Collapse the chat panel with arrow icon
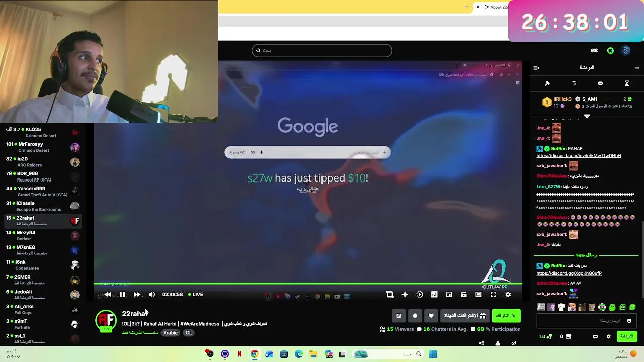The height and width of the screenshot is (362, 644). [x=536, y=68]
